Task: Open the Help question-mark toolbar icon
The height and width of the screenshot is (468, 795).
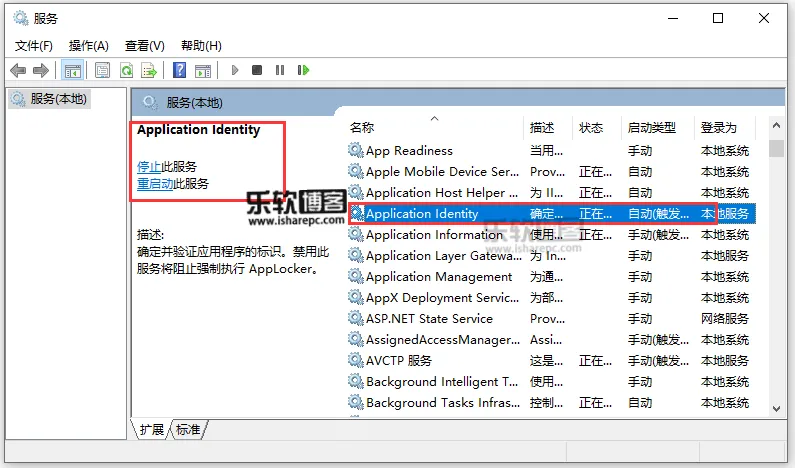Action: [x=179, y=70]
